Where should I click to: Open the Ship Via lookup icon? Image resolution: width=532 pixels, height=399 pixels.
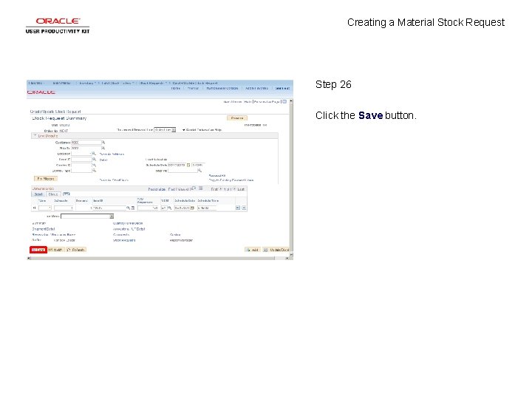tap(199, 171)
